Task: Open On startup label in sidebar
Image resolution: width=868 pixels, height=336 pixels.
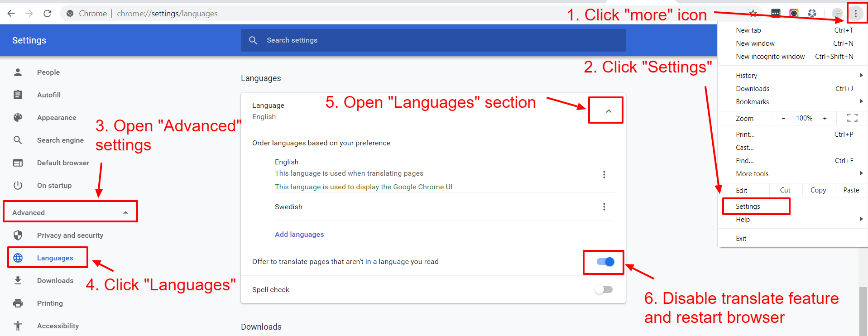Action: (x=54, y=186)
